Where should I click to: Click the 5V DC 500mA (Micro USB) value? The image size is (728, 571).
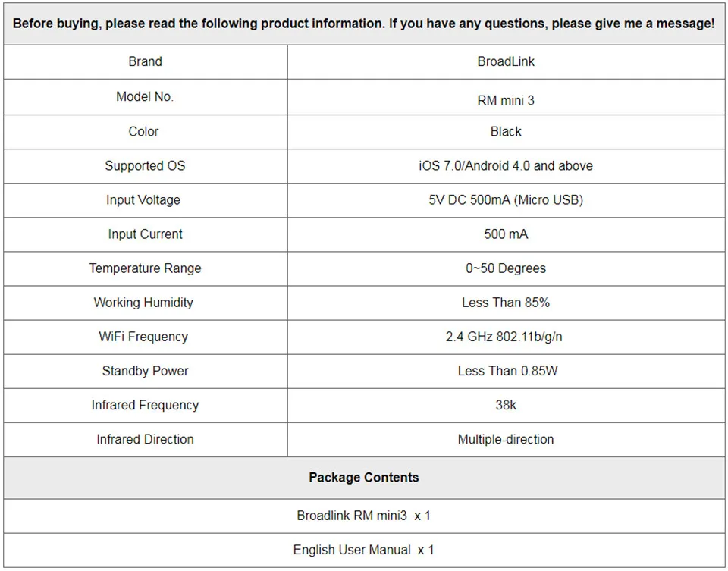[x=506, y=200]
